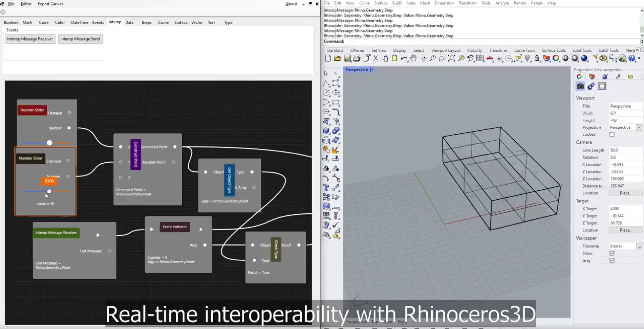Click the Construct Point node purple label
The image size is (644, 329).
(136, 155)
